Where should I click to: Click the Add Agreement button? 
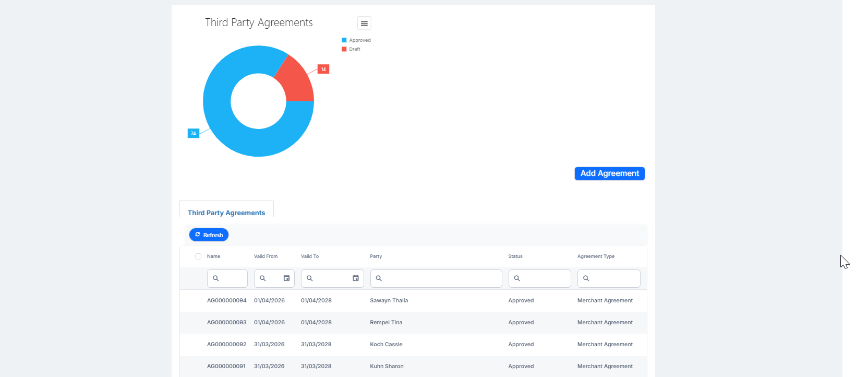click(x=610, y=173)
